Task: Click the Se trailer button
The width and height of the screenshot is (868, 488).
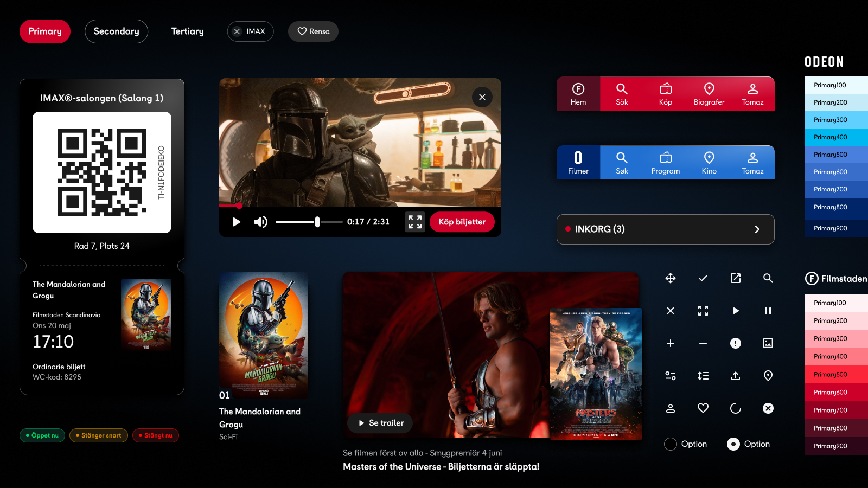Action: (x=380, y=423)
